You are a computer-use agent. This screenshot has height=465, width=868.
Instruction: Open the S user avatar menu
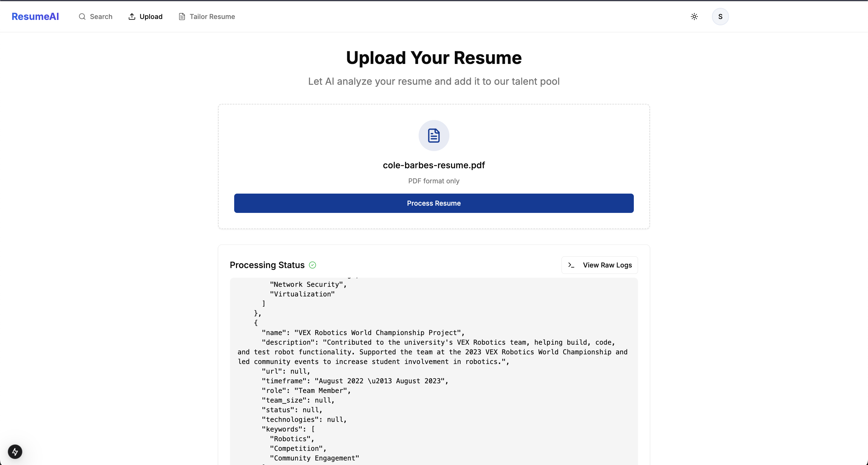(720, 17)
